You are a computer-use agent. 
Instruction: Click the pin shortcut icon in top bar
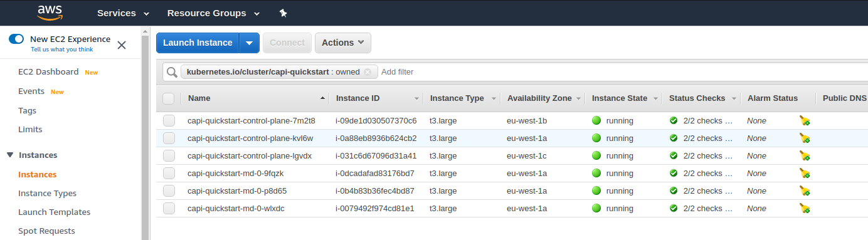[x=283, y=13]
